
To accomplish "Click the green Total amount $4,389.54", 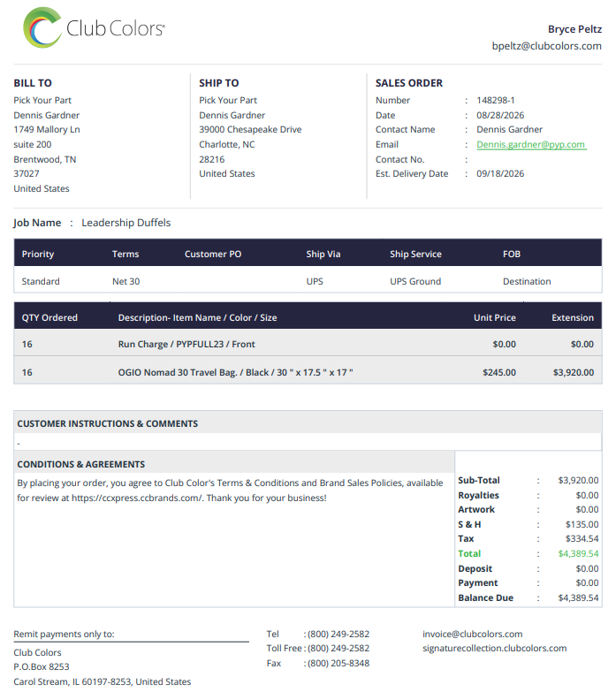I will [x=578, y=554].
